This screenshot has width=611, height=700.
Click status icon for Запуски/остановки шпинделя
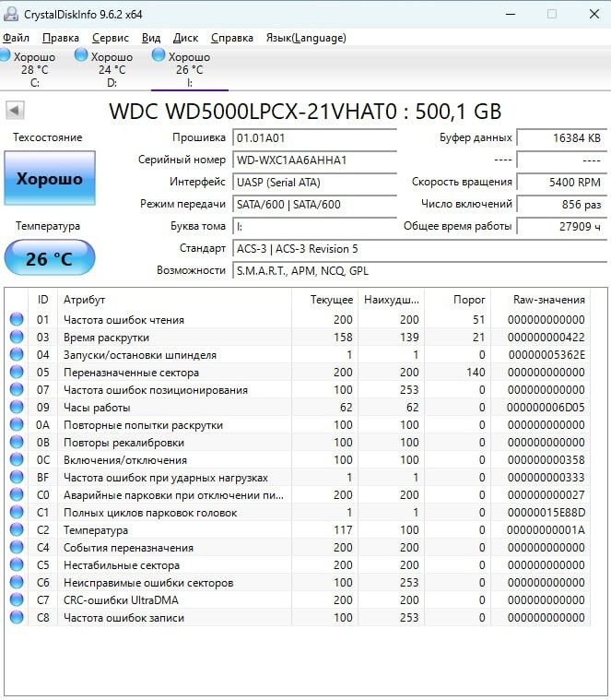pyautogui.click(x=17, y=355)
